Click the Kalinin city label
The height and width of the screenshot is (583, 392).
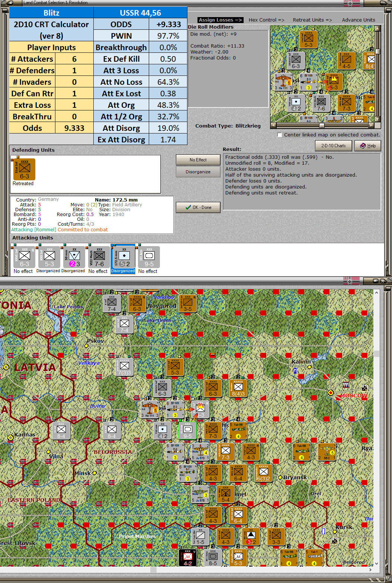pyautogui.click(x=301, y=361)
